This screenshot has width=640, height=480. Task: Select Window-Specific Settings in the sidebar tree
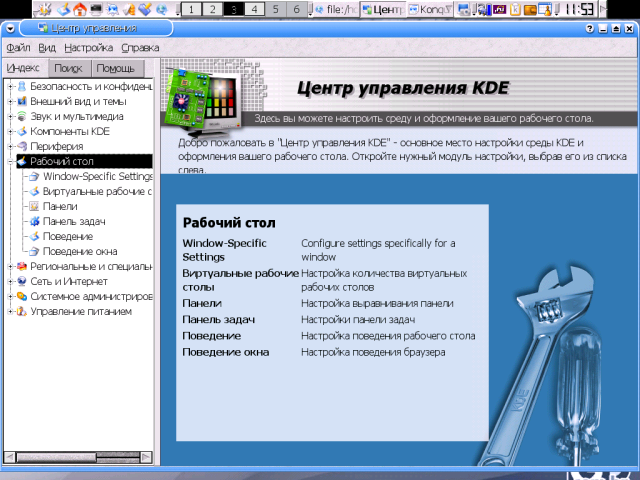(97, 176)
